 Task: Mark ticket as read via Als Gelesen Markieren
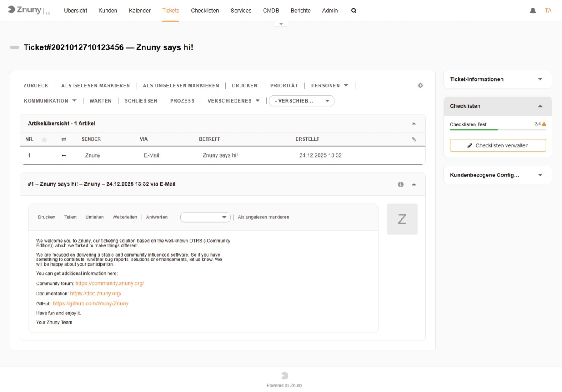[95, 86]
